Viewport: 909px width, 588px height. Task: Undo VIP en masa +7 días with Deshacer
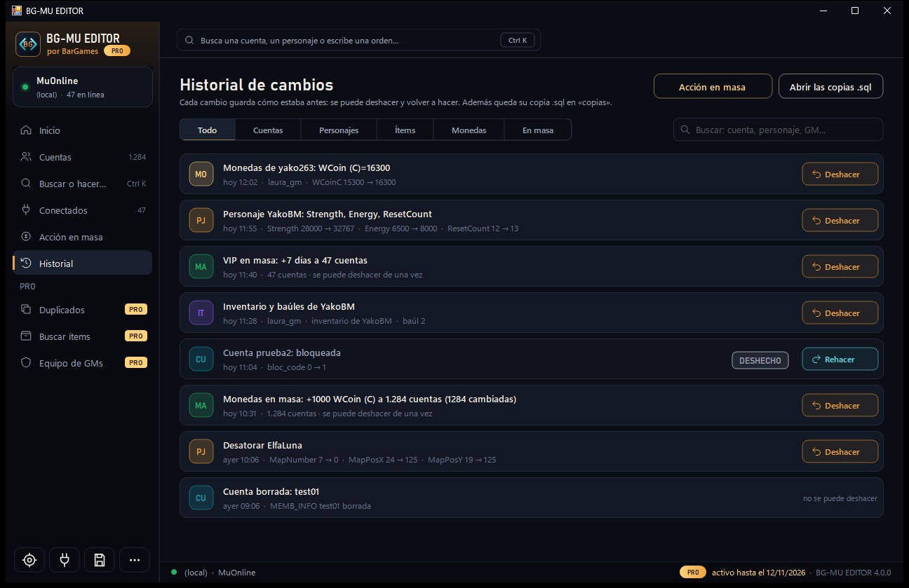coord(840,267)
